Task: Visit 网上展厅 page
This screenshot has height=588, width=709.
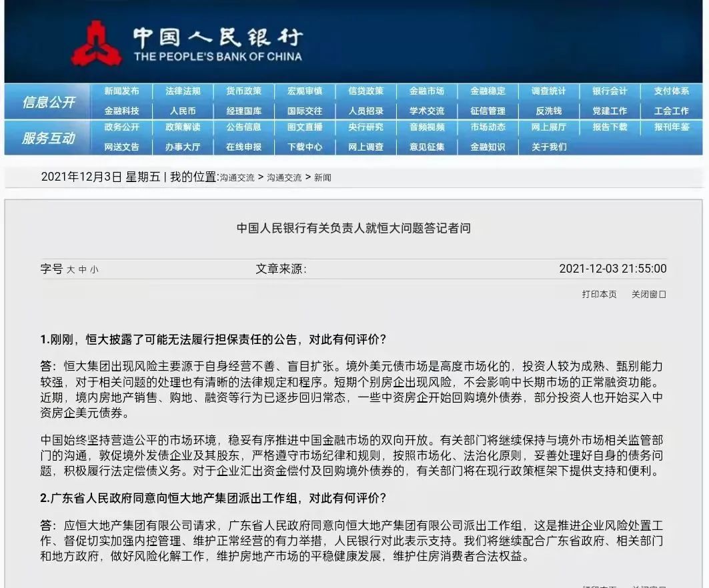Action: (549, 127)
